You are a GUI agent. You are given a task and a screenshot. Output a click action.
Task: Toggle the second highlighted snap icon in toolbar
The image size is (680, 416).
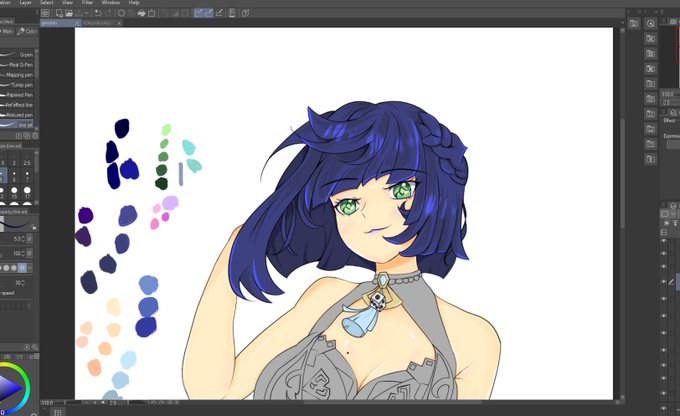[x=209, y=13]
